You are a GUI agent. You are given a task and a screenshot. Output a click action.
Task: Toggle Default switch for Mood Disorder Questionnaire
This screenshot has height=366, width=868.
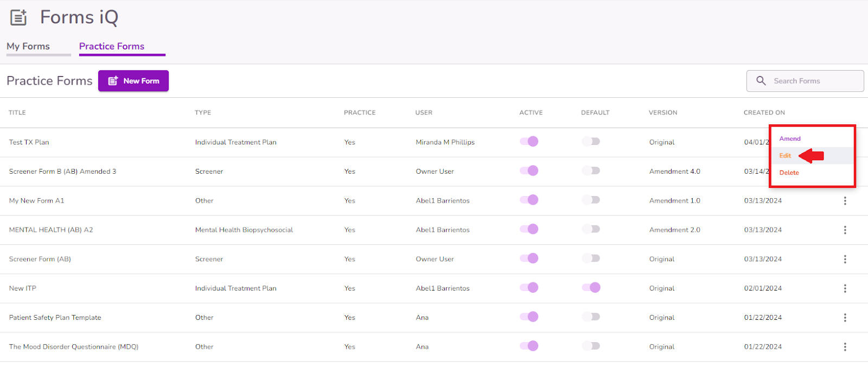click(591, 346)
